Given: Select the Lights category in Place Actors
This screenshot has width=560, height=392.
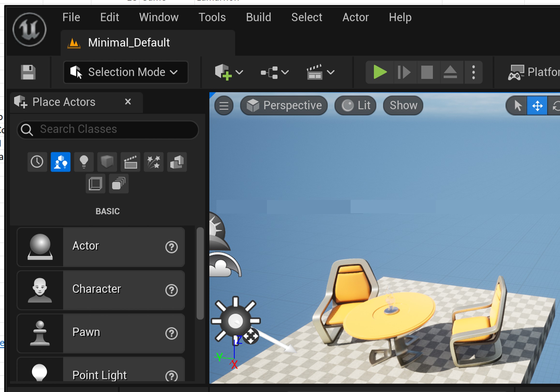Looking at the screenshot, I should [x=84, y=162].
